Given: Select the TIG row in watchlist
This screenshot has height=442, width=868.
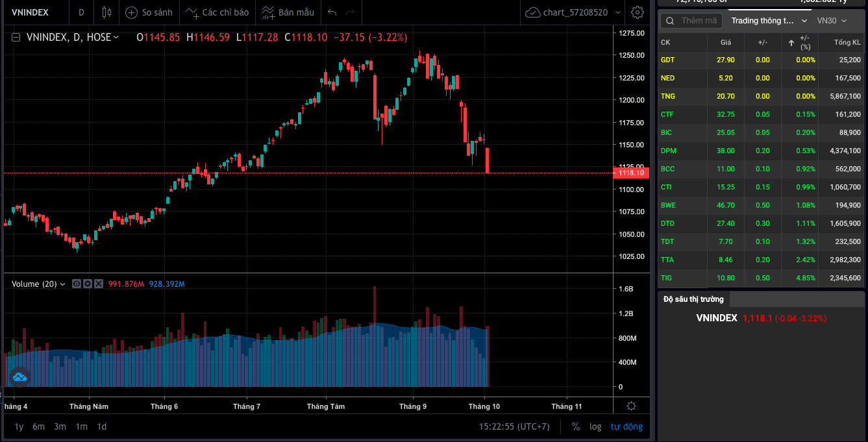Looking at the screenshot, I should (x=762, y=278).
